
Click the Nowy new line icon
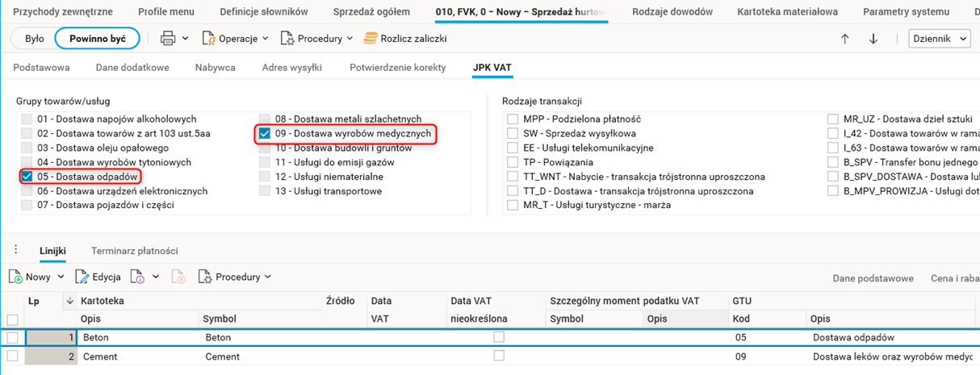pos(16,277)
